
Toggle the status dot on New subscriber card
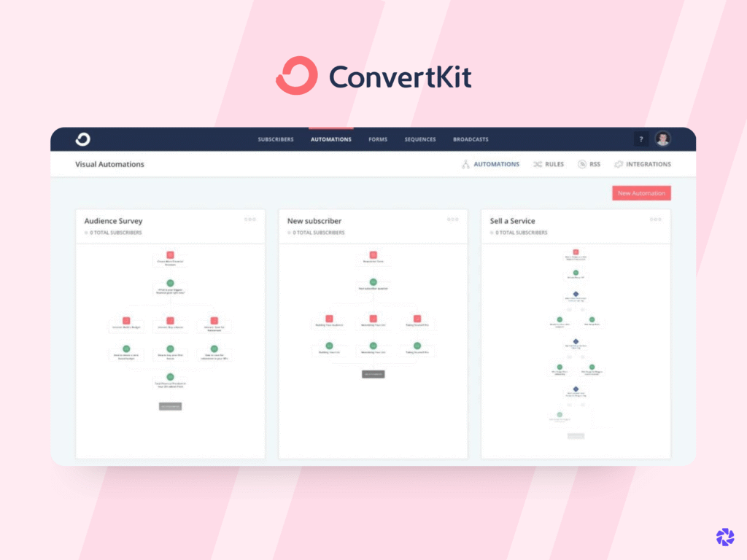coord(290,232)
